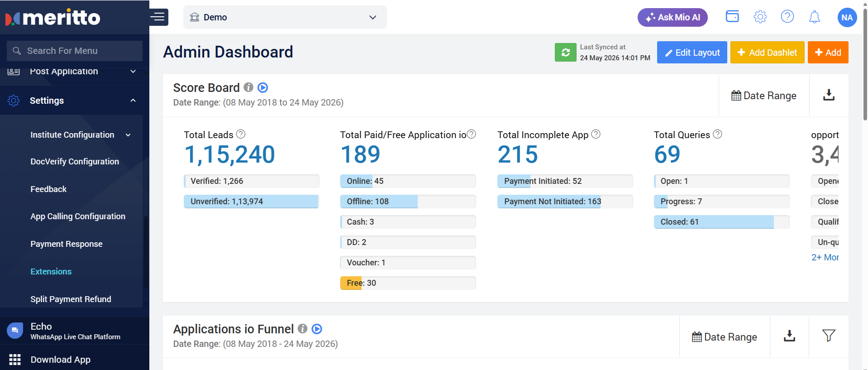Collapse the Settings menu section
868x370 pixels.
tap(133, 101)
